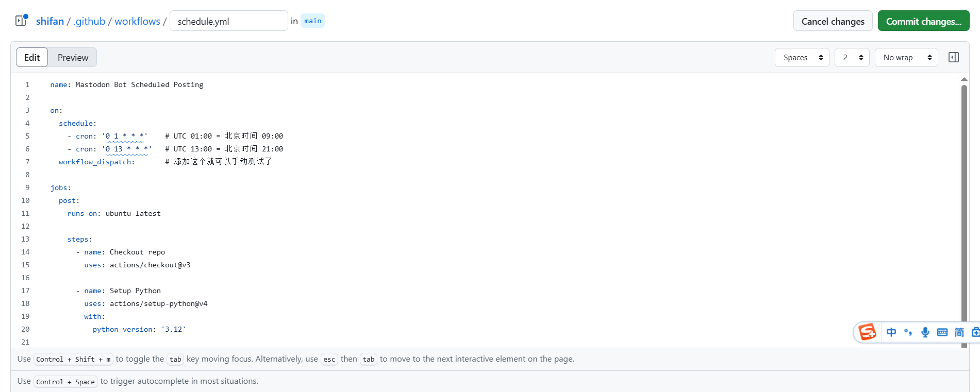Click the schedule.yml filename input field

228,21
